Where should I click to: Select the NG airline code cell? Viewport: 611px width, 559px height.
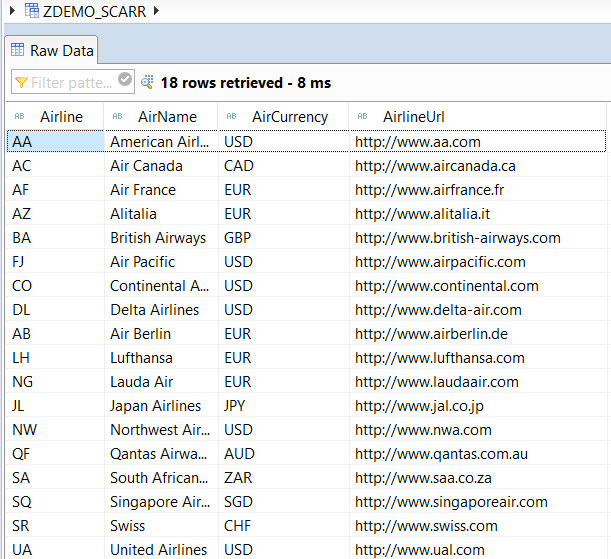[x=55, y=382]
